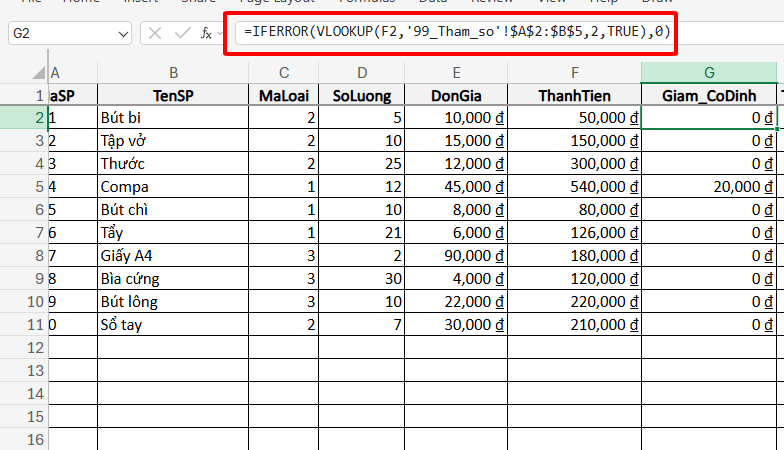Click the ThanhTien value 540,000 đ
Image resolution: width=784 pixels, height=450 pixels.
point(574,186)
